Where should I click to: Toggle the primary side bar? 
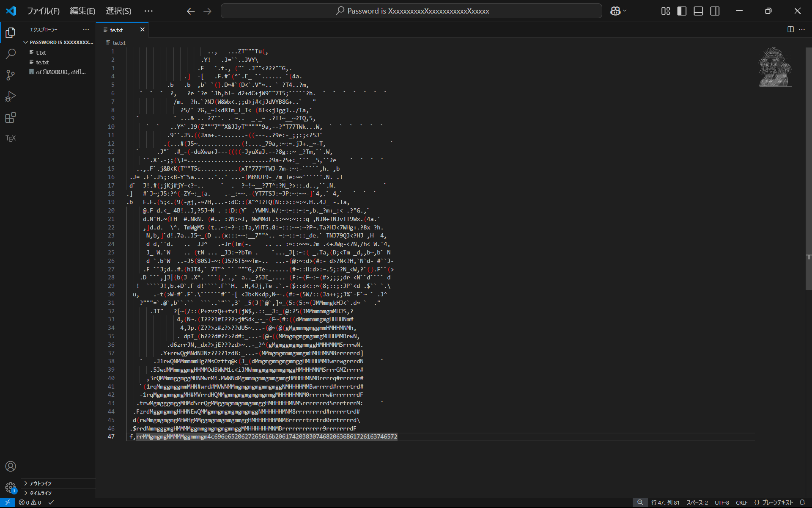(682, 11)
